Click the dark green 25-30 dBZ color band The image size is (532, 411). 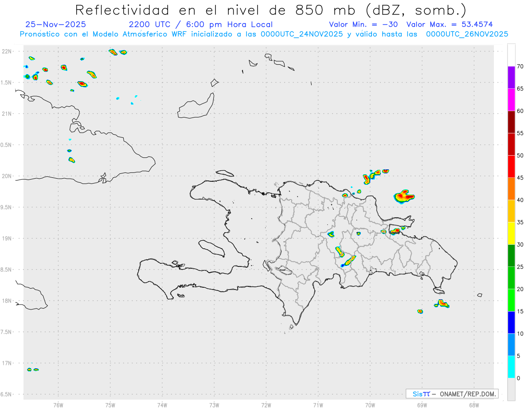(511, 255)
